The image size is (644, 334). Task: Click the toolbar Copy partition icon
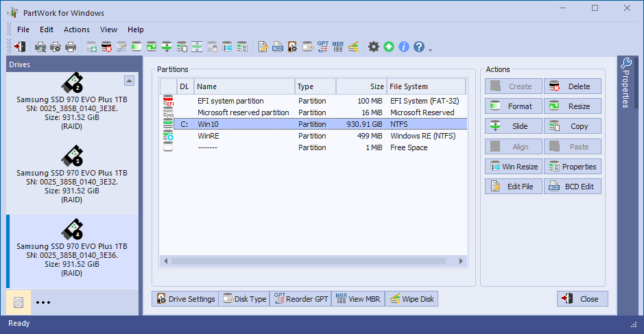click(182, 47)
